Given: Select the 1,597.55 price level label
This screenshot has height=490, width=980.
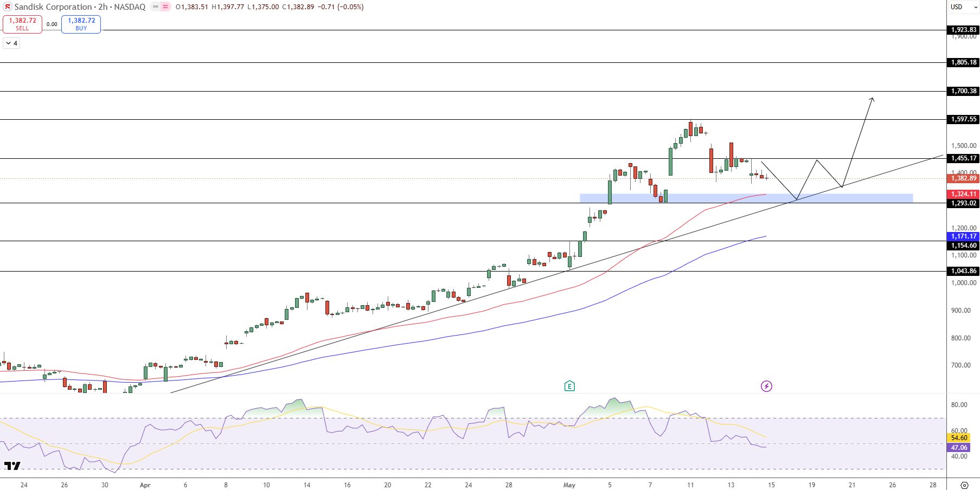Looking at the screenshot, I should (x=963, y=119).
